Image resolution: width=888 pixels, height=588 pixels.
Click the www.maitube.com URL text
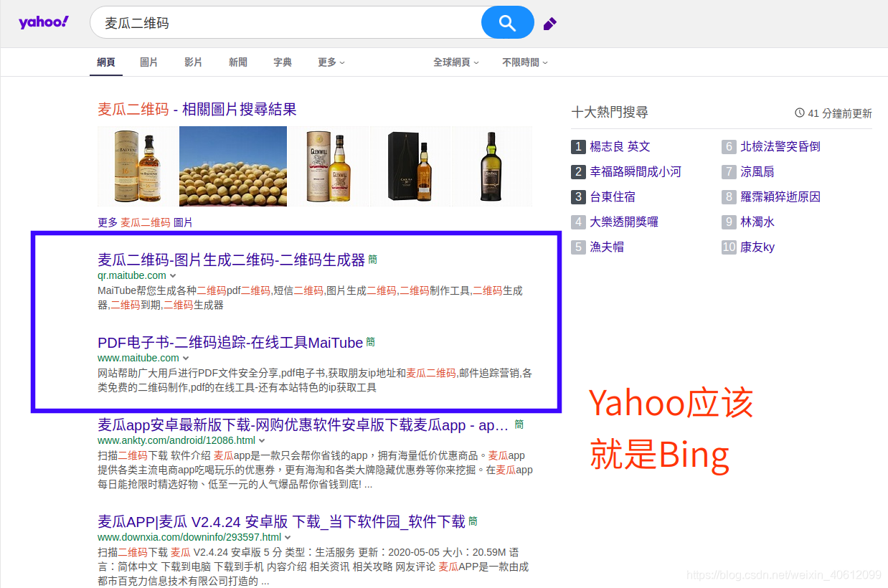click(x=138, y=358)
